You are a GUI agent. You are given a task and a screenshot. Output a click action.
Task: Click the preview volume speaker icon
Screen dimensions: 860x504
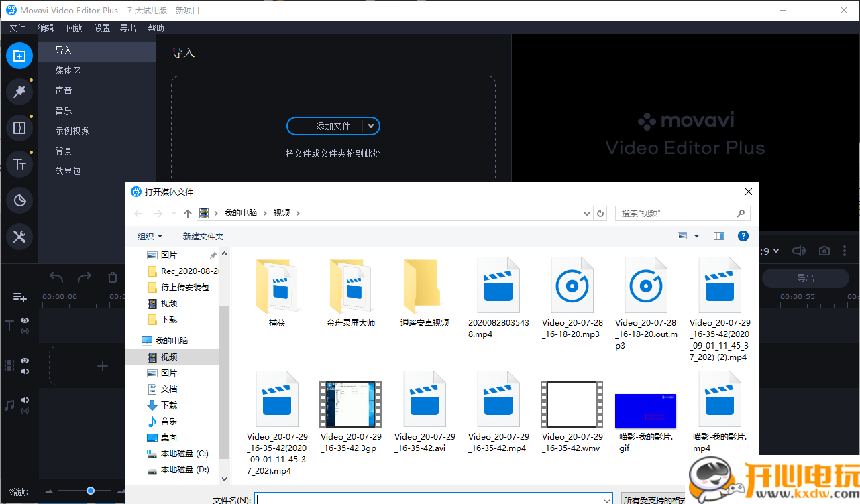[798, 251]
